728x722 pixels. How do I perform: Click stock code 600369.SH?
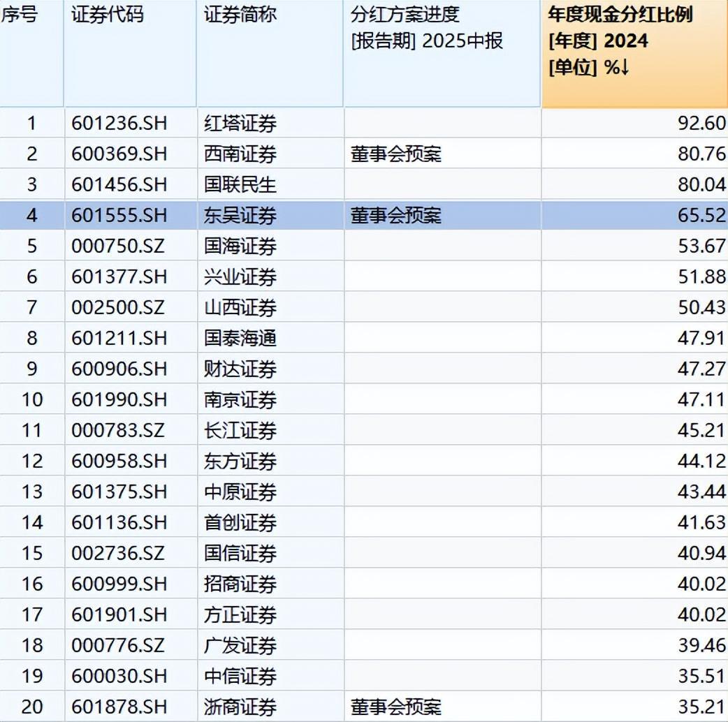(119, 154)
